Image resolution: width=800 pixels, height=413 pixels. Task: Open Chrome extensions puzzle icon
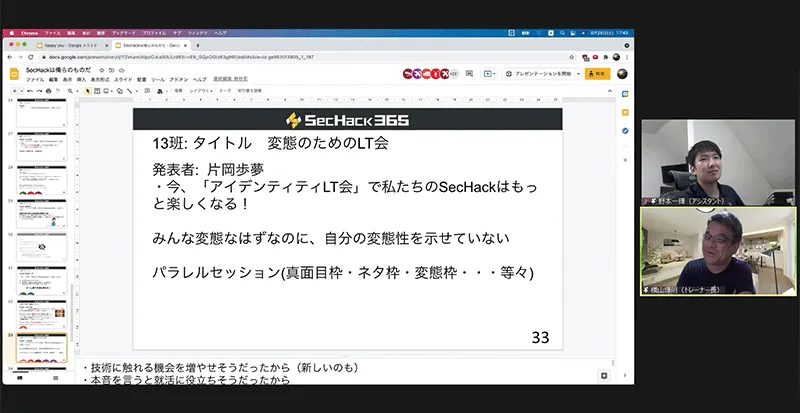pos(606,57)
